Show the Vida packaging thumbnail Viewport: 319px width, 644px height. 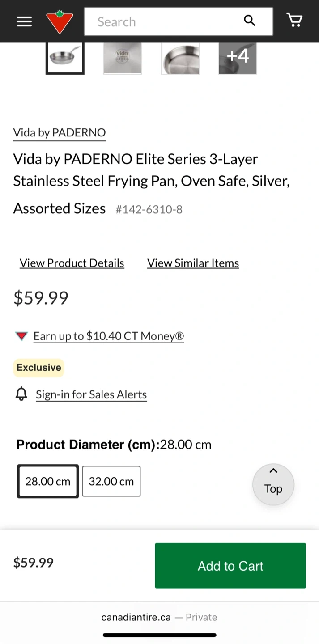pyautogui.click(x=122, y=58)
